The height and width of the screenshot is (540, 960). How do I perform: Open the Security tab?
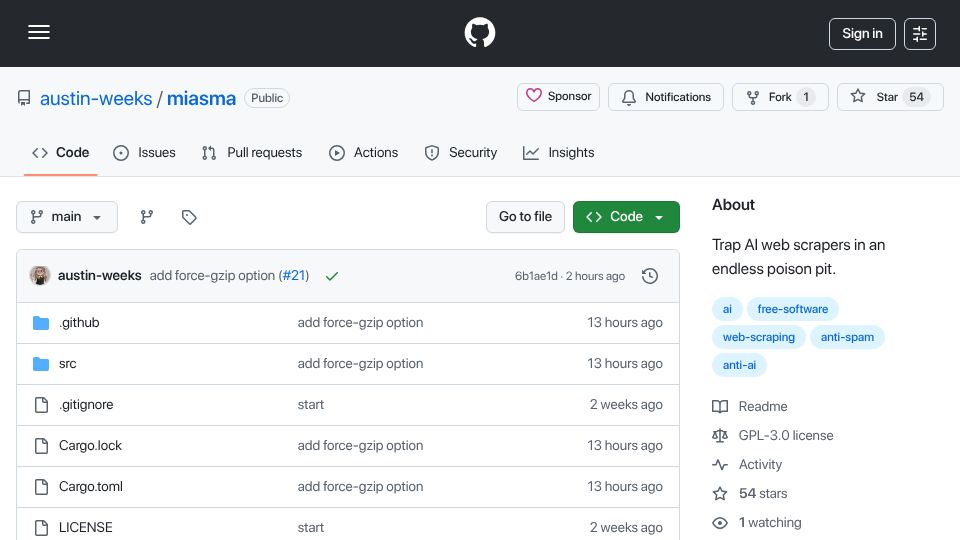pos(461,152)
